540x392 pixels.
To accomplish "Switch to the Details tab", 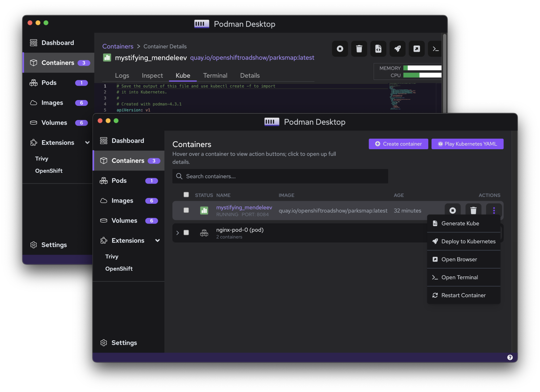I will coord(250,76).
